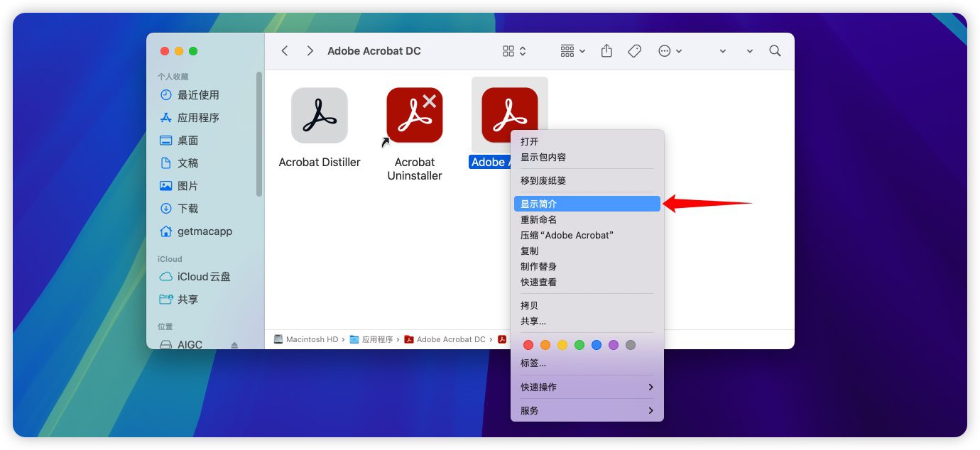Viewport: 980px width, 450px height.
Task: Eject the AIGC volume
Action: (234, 345)
